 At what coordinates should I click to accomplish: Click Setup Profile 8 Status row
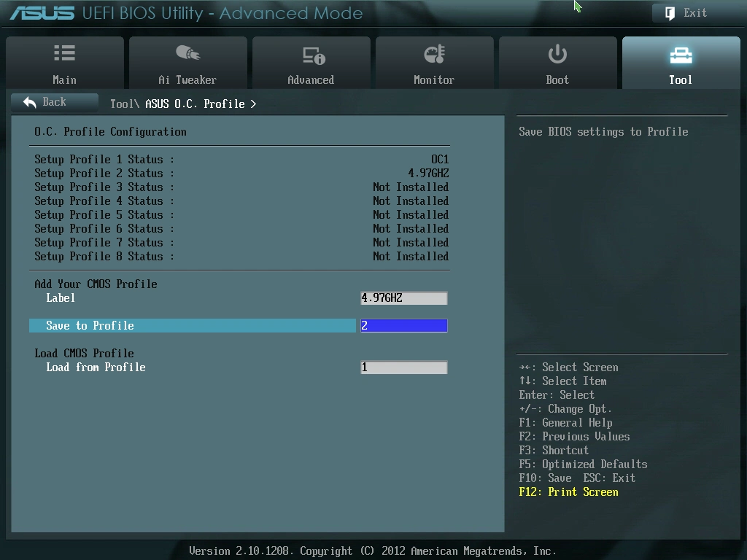241,256
